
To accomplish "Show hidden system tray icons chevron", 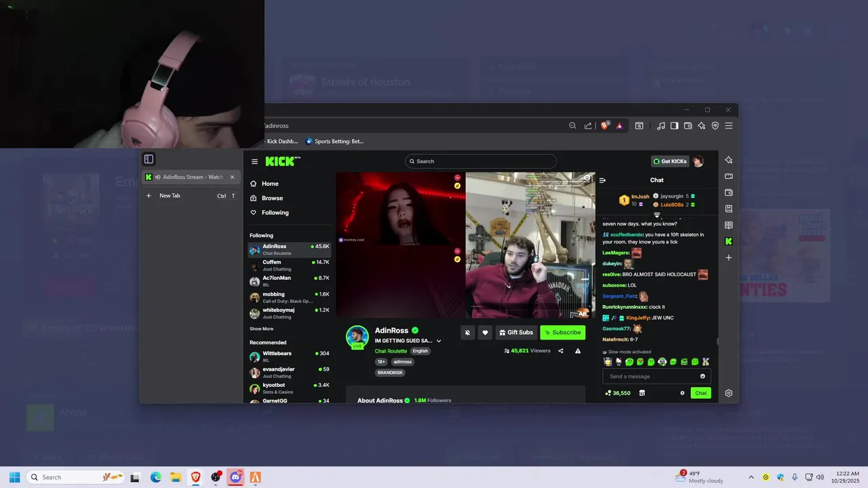I will (x=751, y=477).
